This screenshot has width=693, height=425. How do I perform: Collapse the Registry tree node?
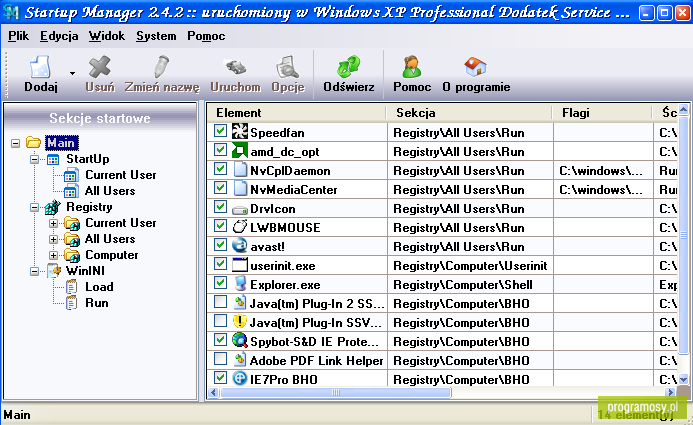coord(34,207)
